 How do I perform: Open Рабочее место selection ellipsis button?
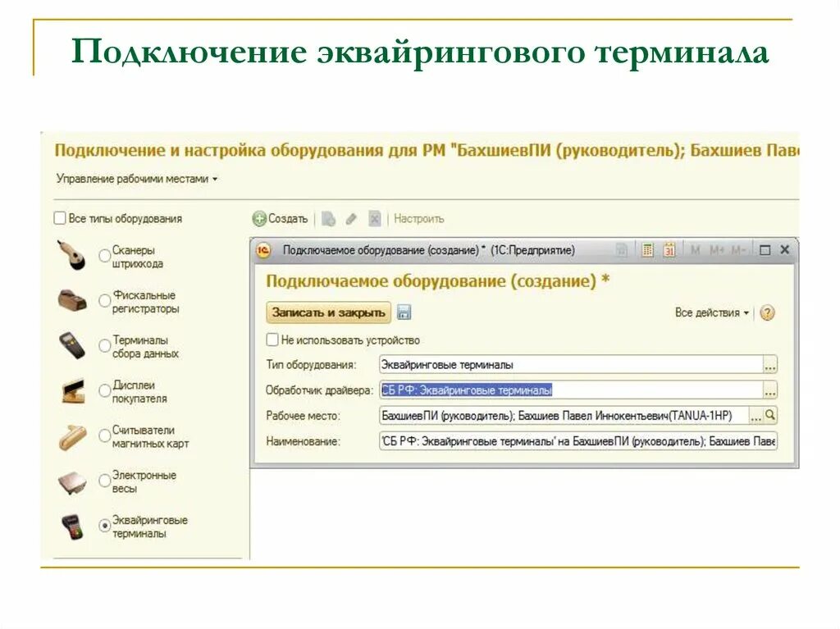pyautogui.click(x=756, y=416)
